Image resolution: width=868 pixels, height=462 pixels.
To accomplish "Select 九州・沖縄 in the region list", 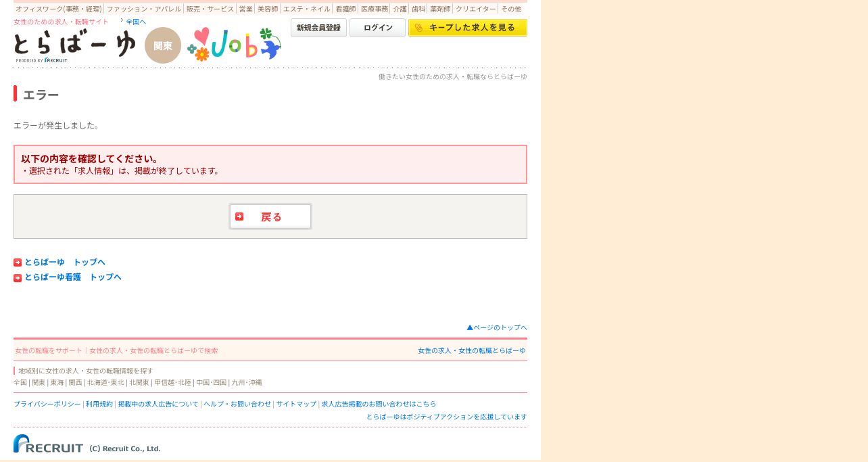I will pos(247,383).
